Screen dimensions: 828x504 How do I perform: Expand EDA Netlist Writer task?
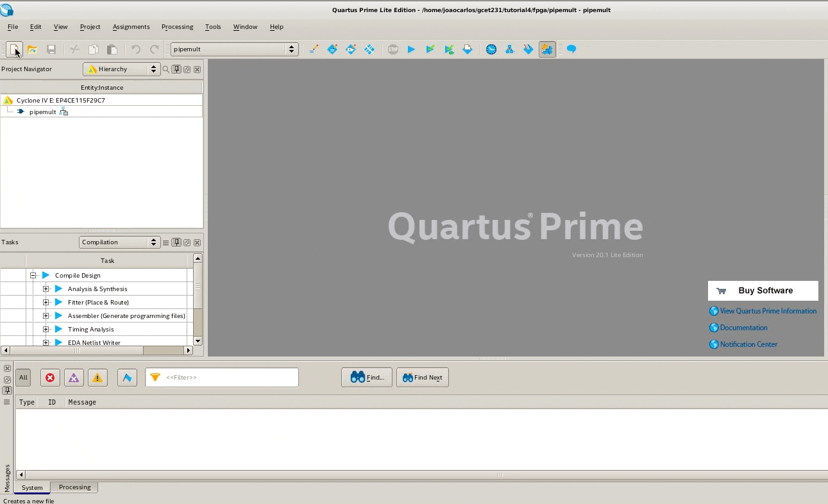[46, 343]
